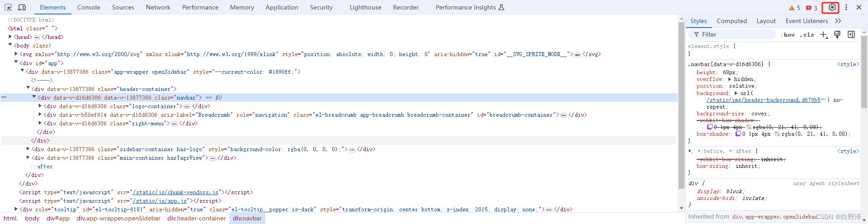This screenshot has width=868, height=224.
Task: Toggle the rendering emulations paintbrush icon
Action: point(837,34)
